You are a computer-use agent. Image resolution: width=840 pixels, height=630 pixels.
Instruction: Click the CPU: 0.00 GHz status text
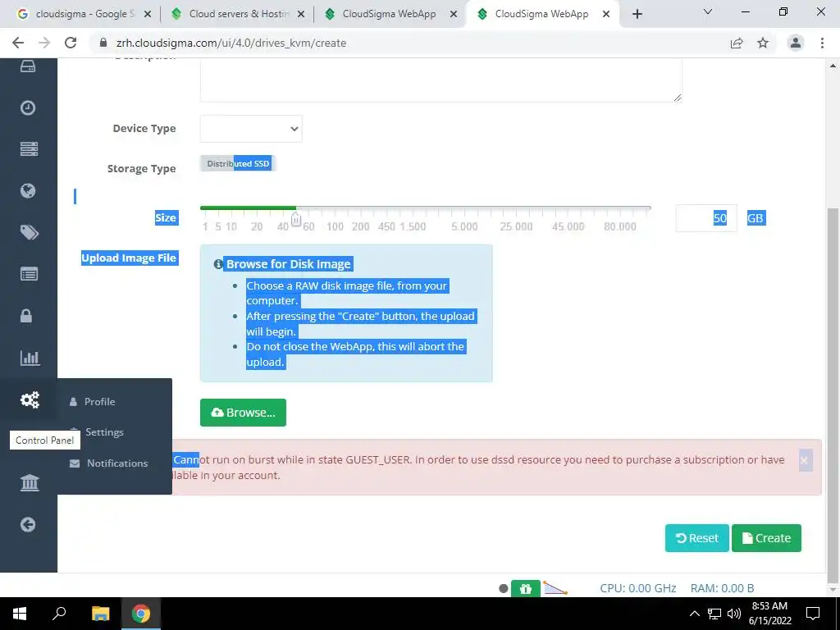pos(638,588)
